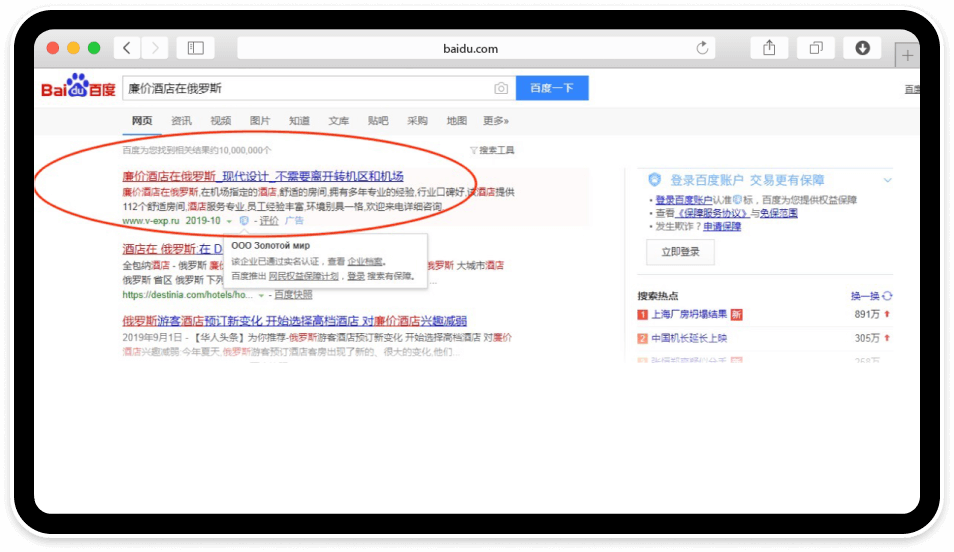Open second result 酒店在 俄罗斯 link
Viewport: 954px width, 552px height.
[172, 249]
